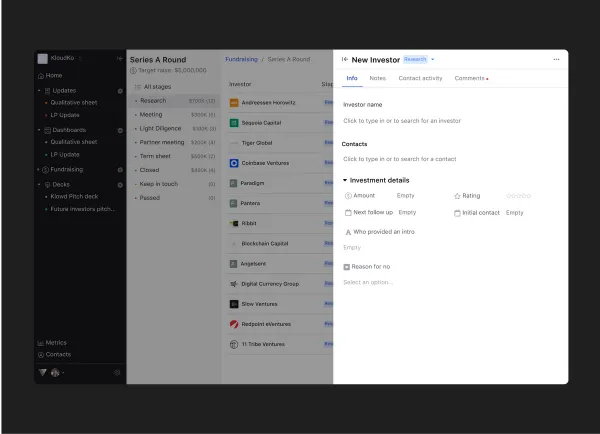600x434 pixels.
Task: Switch to the Notes tab
Action: point(377,78)
